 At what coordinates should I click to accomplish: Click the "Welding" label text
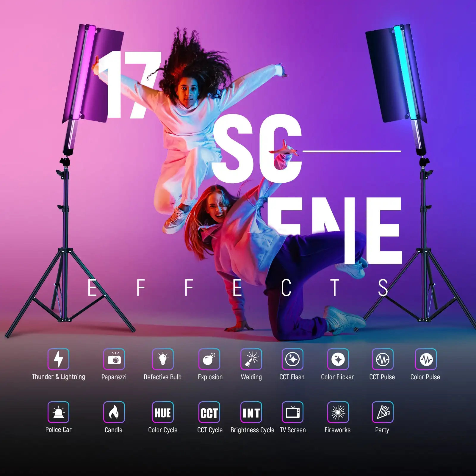(251, 377)
